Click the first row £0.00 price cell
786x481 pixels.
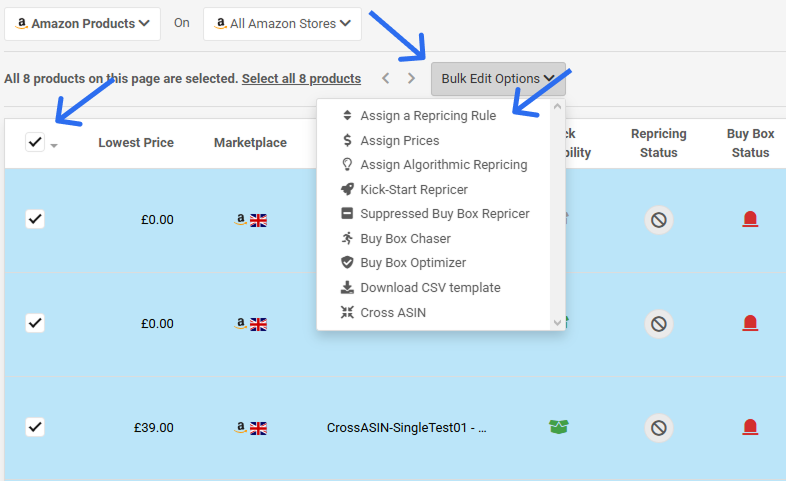[x=157, y=220]
